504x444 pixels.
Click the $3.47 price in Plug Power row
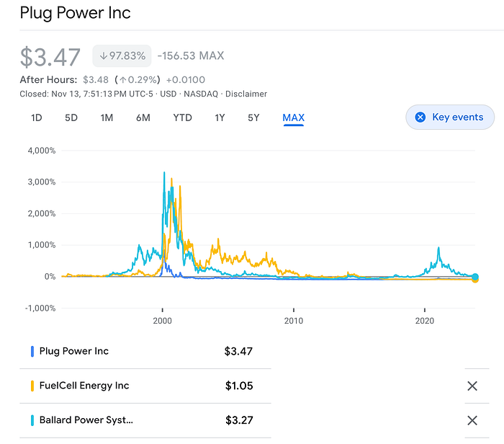[x=238, y=351]
